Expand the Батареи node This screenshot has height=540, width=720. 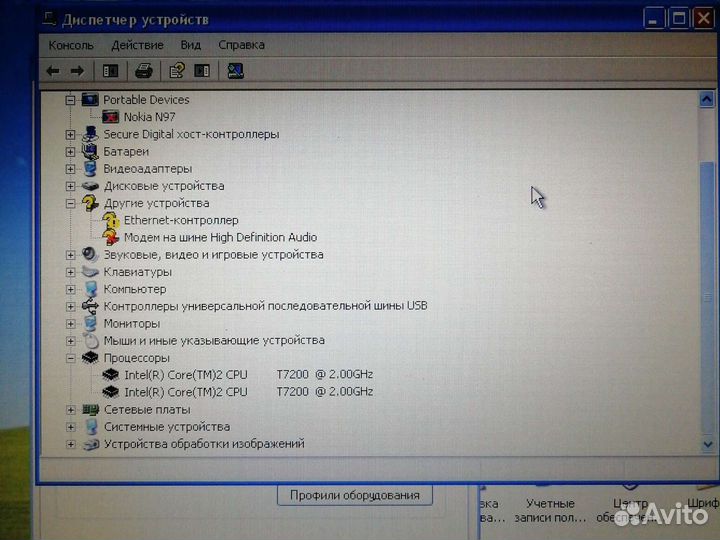(70, 152)
